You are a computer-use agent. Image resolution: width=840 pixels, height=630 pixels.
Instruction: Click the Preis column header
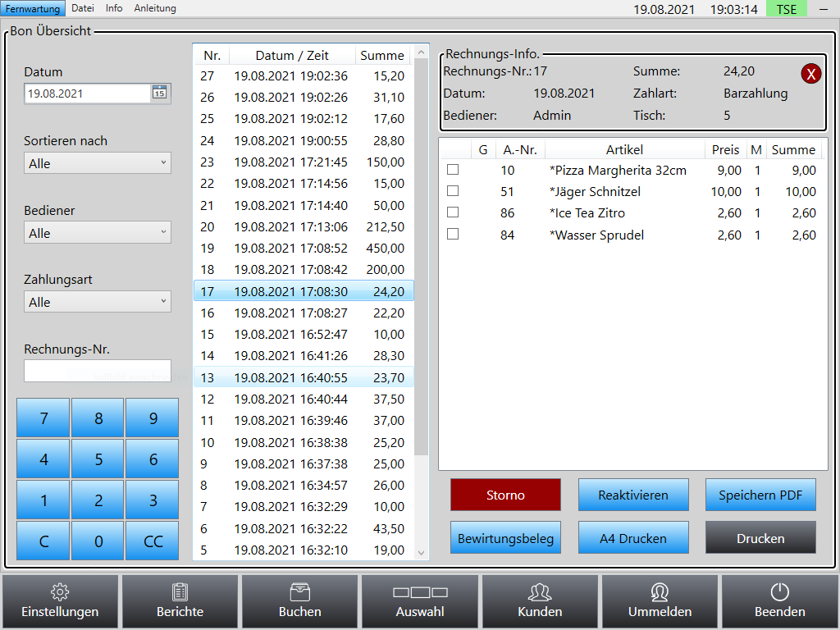725,149
